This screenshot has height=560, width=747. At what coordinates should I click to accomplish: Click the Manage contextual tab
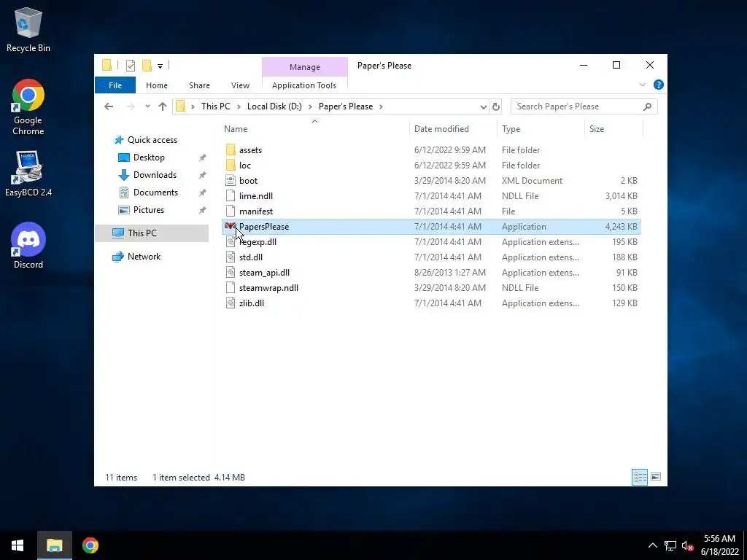(305, 67)
